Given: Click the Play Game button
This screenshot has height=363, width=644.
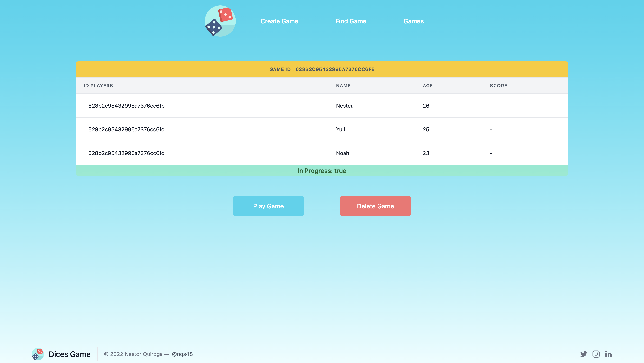Looking at the screenshot, I should 268,206.
